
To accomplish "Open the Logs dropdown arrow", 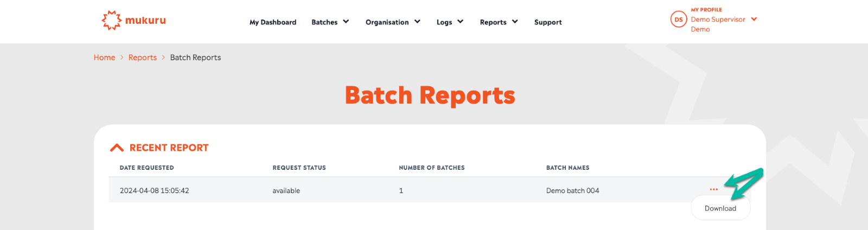I will point(460,22).
